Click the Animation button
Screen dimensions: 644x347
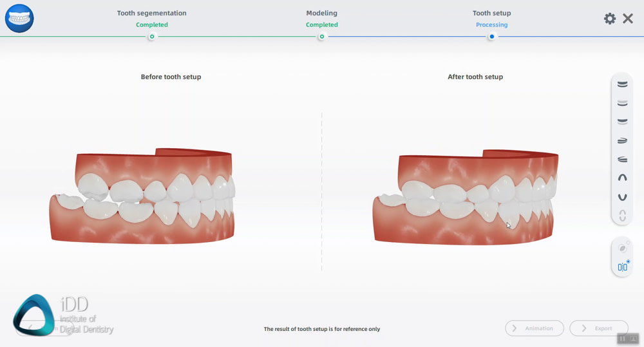[x=534, y=328]
